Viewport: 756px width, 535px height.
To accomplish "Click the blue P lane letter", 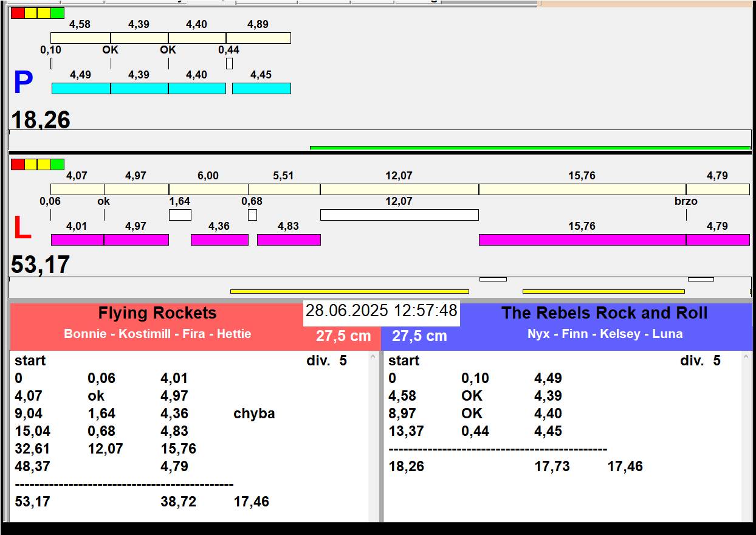I will (x=23, y=83).
